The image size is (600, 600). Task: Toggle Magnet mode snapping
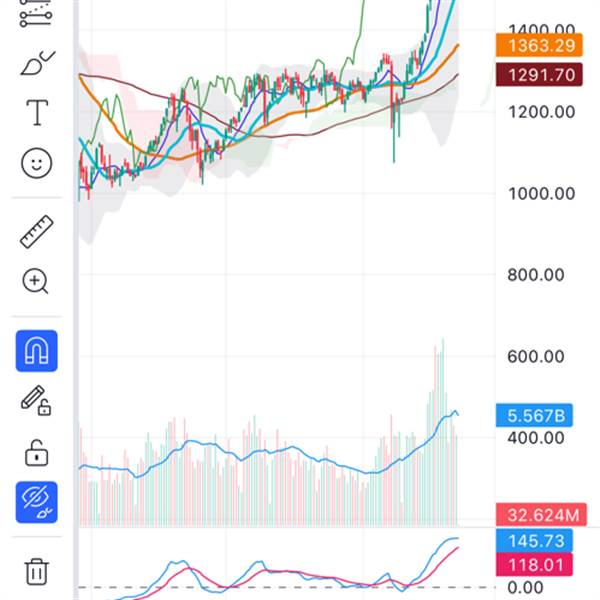tap(36, 351)
